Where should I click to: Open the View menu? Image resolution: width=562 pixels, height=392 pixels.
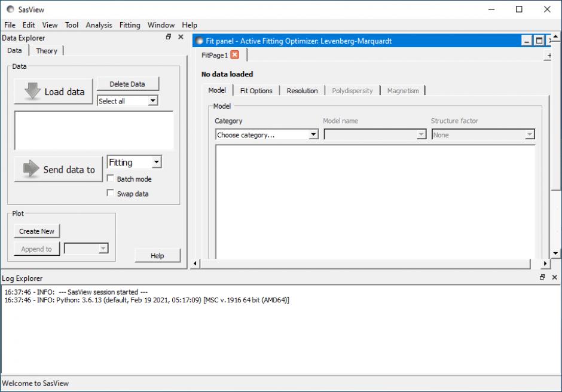(x=50, y=25)
